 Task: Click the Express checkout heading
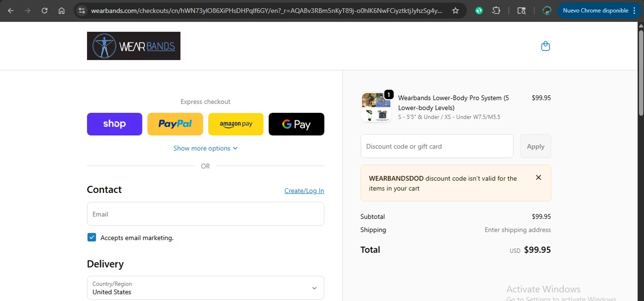205,102
